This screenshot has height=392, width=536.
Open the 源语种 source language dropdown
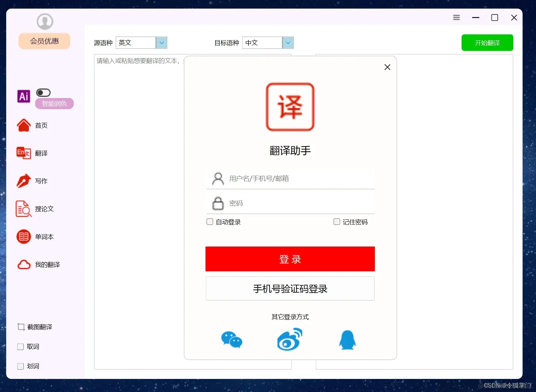coord(161,43)
